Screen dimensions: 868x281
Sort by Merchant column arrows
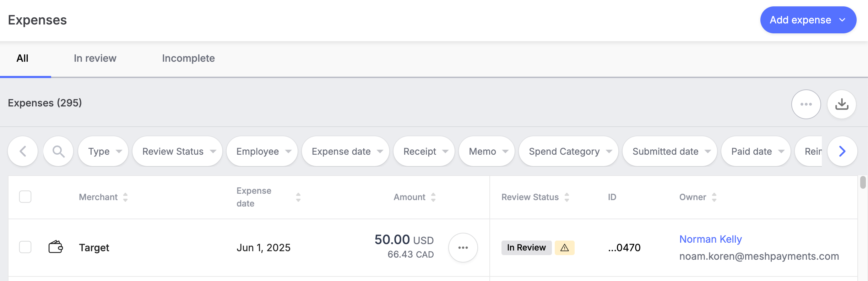coord(125,197)
